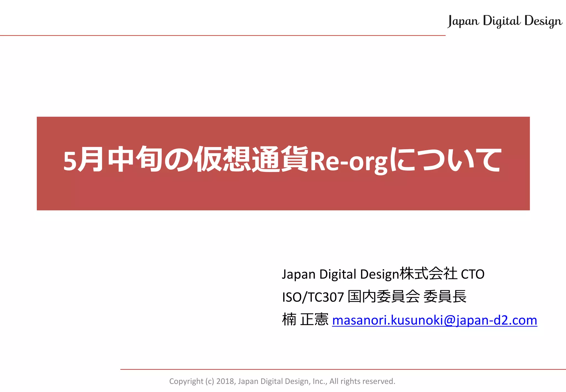The height and width of the screenshot is (392, 566).
Task: Click the year 2018 in the copyright
Action: coord(225,381)
